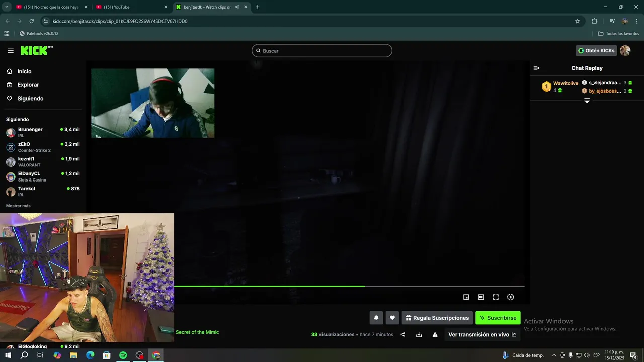Click the KICK logo to go home
This screenshot has width=644, height=362.
point(36,50)
